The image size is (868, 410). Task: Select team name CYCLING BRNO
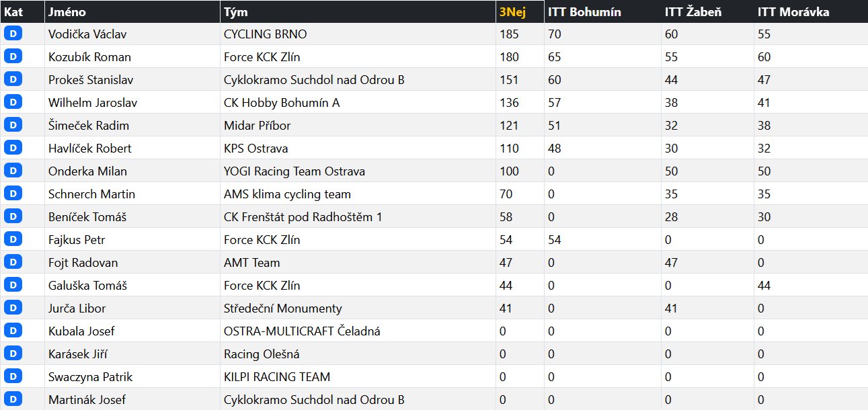pos(265,34)
